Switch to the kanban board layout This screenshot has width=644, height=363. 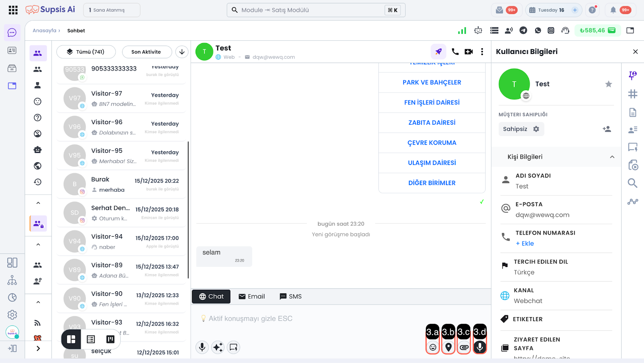click(x=110, y=339)
